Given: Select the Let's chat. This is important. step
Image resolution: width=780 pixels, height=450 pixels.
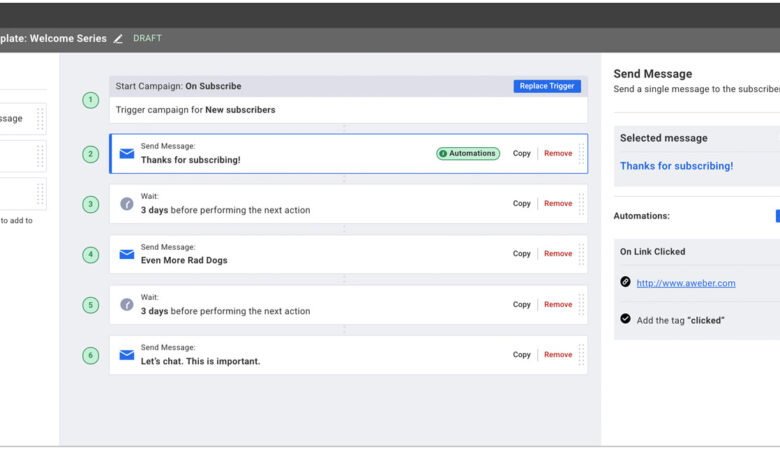Looking at the screenshot, I should (x=348, y=355).
